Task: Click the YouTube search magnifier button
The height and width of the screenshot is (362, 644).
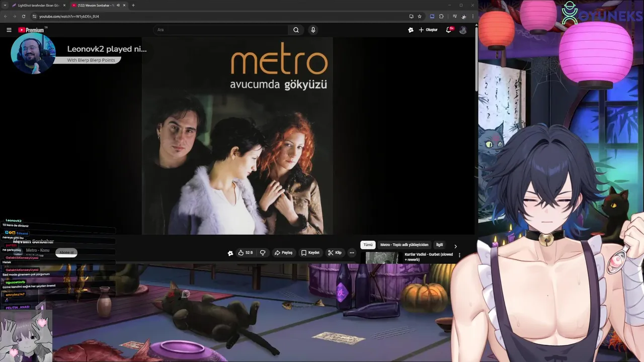Action: click(296, 30)
